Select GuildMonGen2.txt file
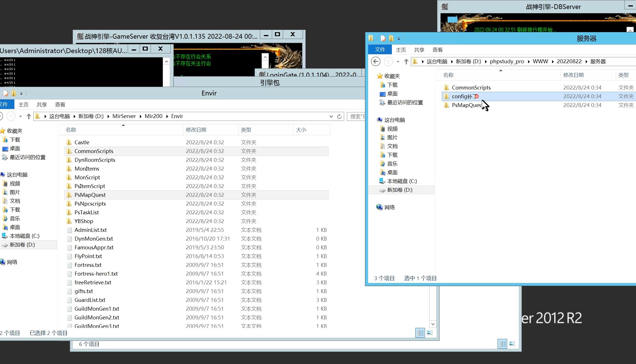This screenshot has height=364, width=636. point(97,317)
